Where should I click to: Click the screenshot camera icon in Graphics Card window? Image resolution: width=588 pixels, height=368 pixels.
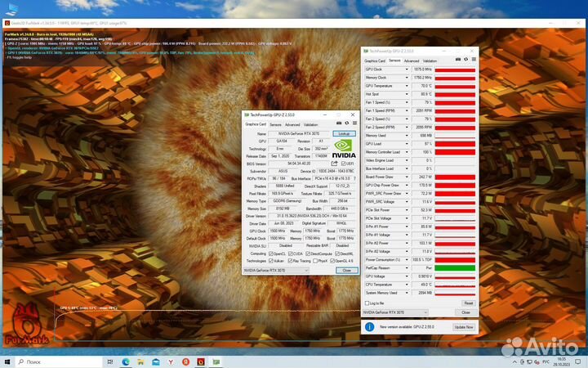coord(339,123)
